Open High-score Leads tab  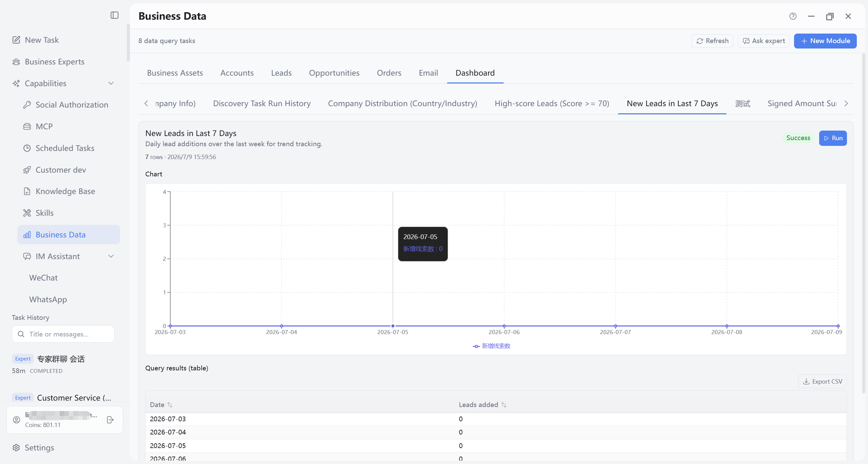[x=552, y=103]
